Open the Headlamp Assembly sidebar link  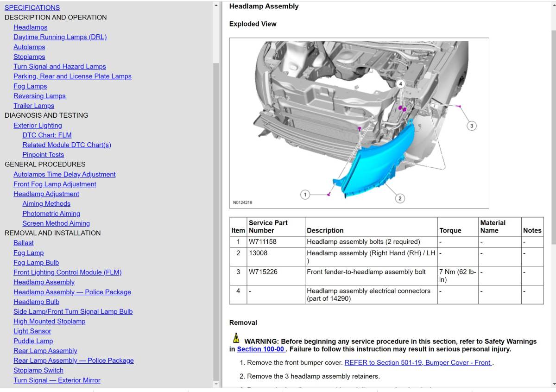click(44, 282)
